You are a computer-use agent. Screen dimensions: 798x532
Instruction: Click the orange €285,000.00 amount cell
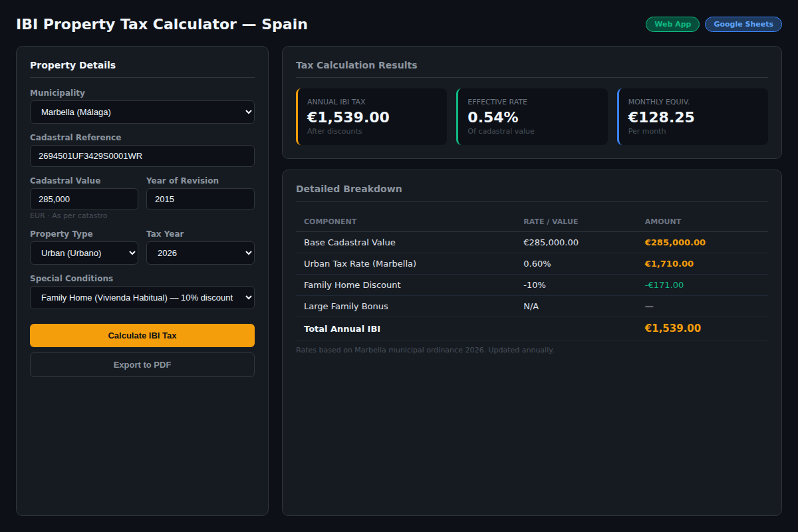pos(675,242)
